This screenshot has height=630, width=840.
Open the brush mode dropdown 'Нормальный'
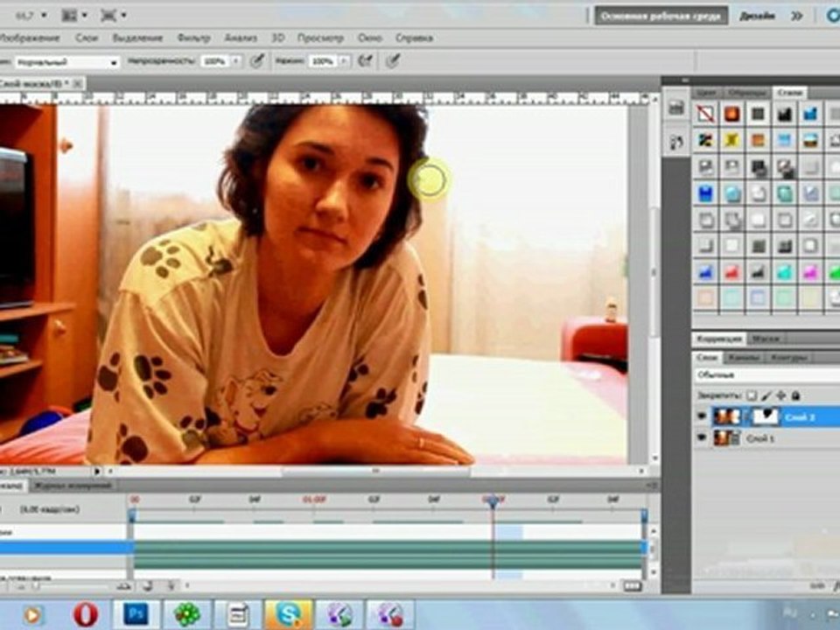(x=67, y=62)
